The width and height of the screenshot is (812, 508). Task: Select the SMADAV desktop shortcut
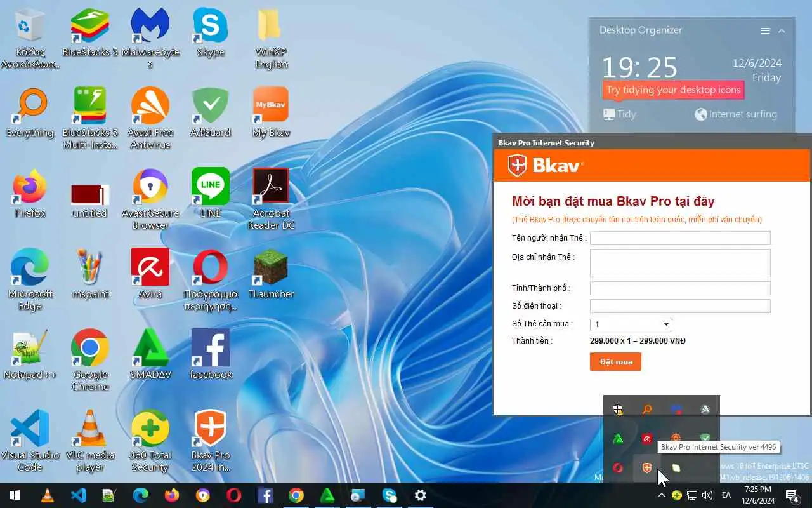click(x=150, y=355)
